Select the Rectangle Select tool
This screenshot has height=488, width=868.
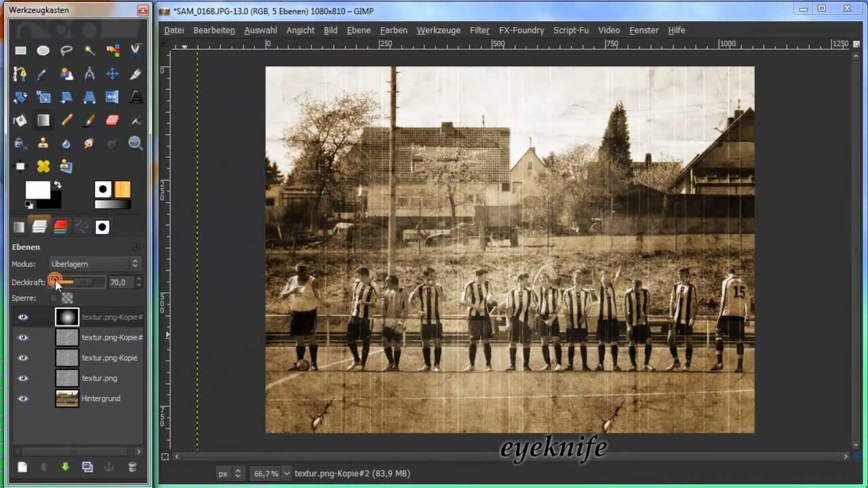point(20,50)
